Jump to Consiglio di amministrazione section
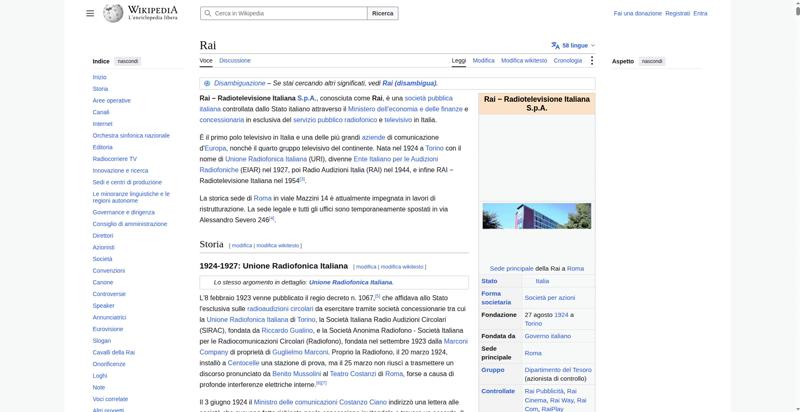 pyautogui.click(x=130, y=224)
